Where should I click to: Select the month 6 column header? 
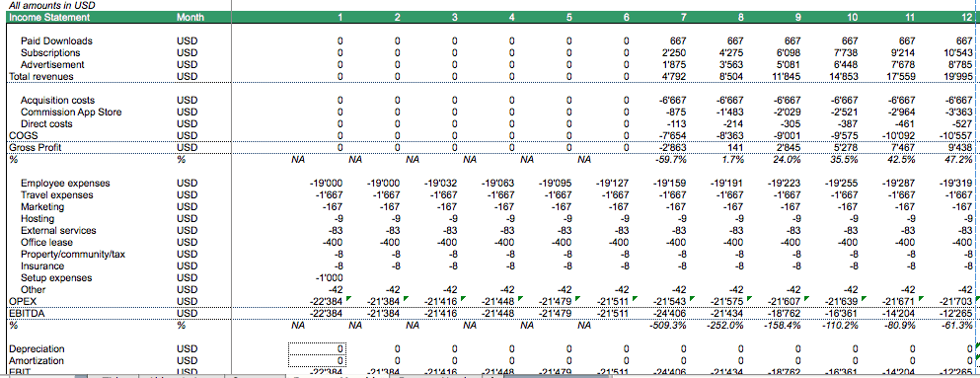coord(627,17)
